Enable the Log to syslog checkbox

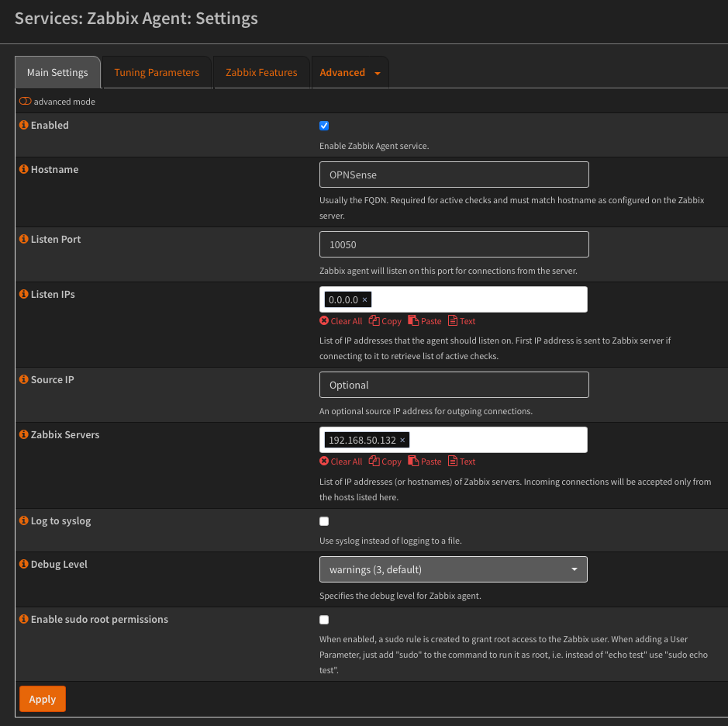click(323, 520)
